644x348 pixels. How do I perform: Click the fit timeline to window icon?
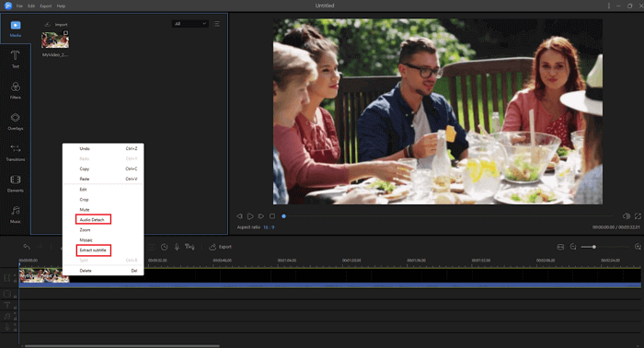coord(560,247)
